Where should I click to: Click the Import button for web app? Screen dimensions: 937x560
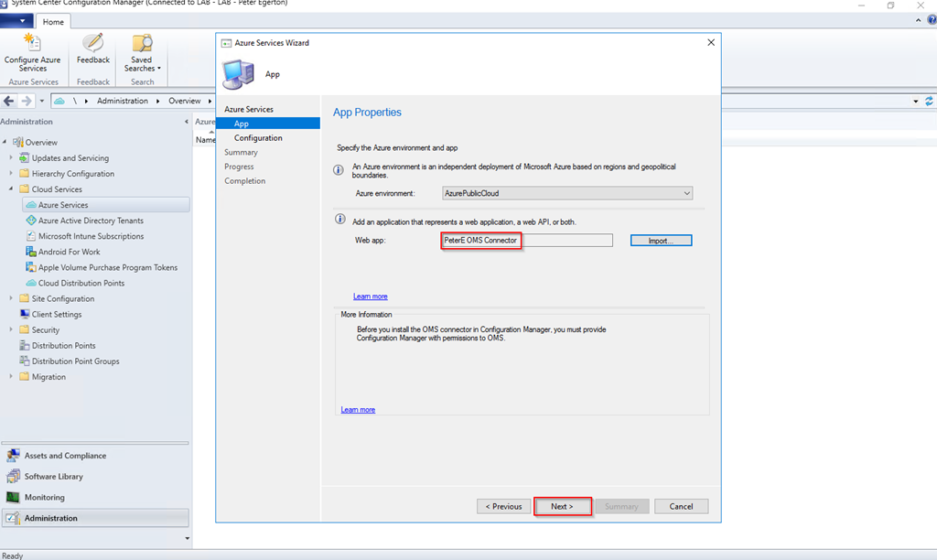pos(661,241)
